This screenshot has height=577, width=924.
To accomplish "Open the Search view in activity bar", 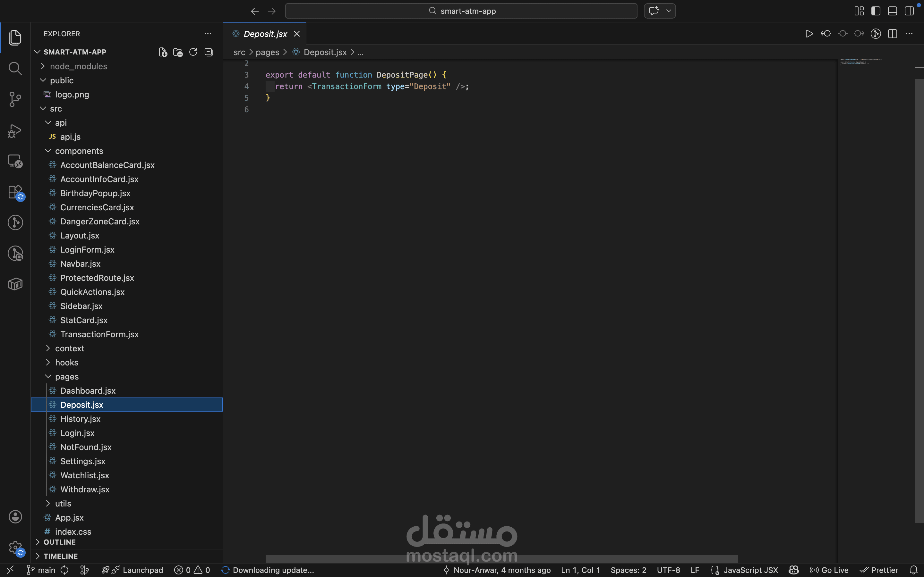I will 15,69.
